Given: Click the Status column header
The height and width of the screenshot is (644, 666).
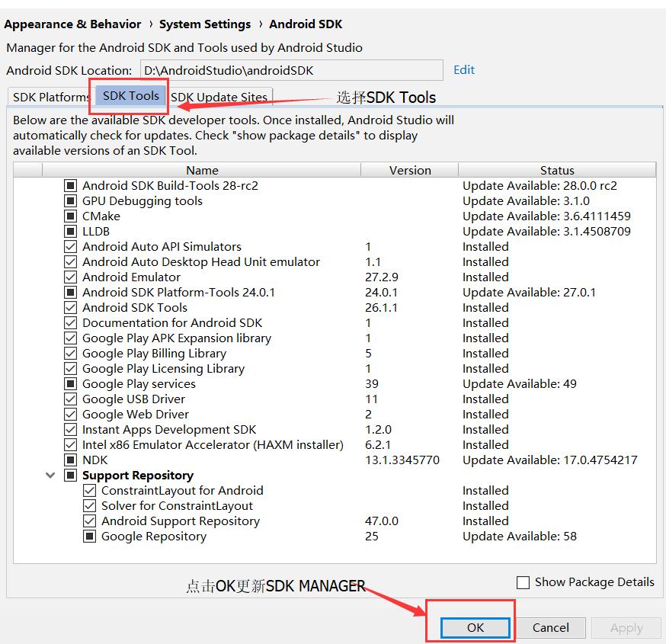Looking at the screenshot, I should tap(557, 171).
